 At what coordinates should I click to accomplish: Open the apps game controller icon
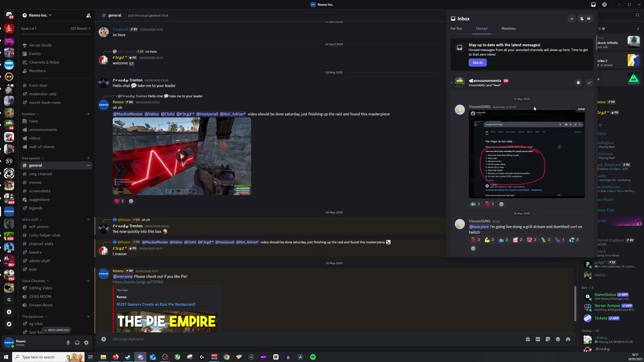point(568,339)
